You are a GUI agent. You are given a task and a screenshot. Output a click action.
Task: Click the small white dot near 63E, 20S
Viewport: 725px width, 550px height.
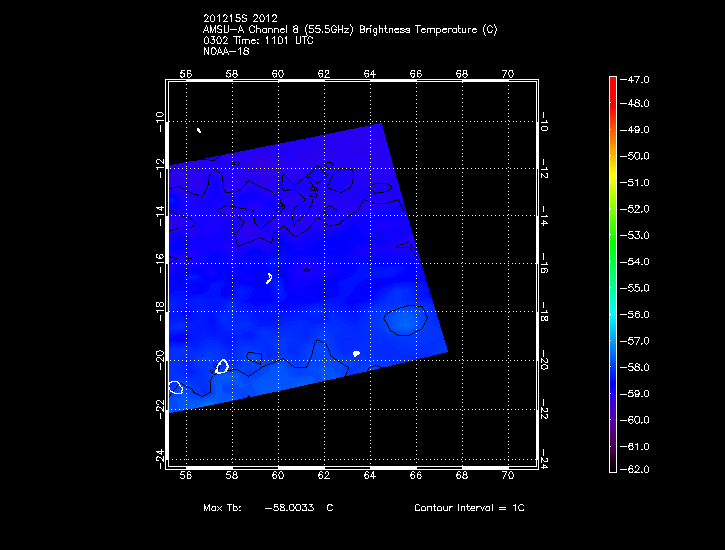click(357, 353)
